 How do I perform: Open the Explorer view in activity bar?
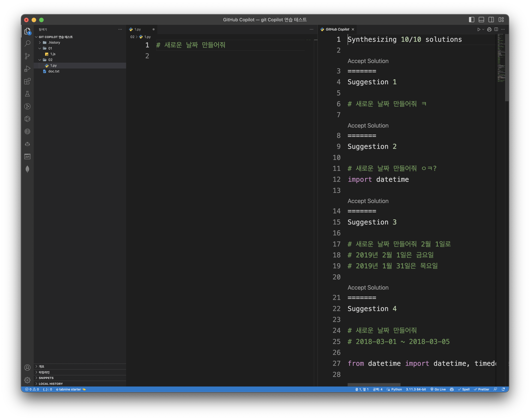coord(27,31)
